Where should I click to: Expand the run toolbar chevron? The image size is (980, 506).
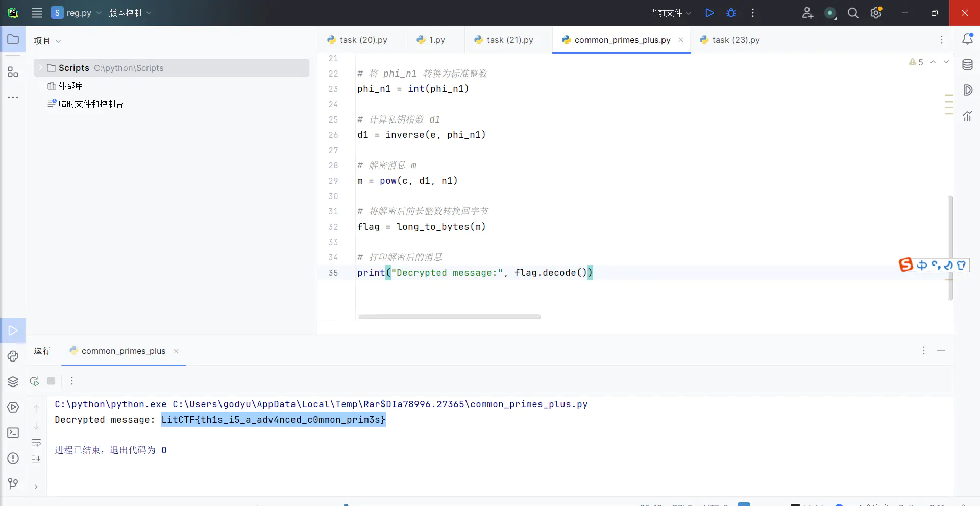[36, 487]
